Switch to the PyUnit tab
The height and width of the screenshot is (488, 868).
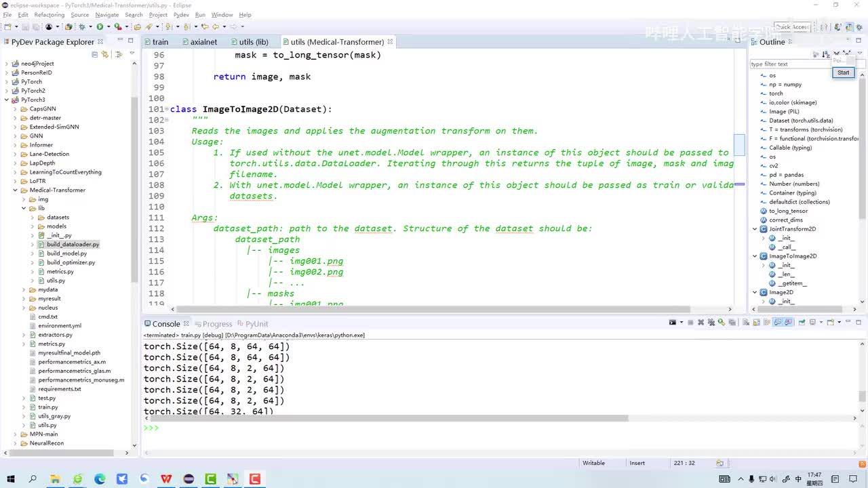point(252,324)
